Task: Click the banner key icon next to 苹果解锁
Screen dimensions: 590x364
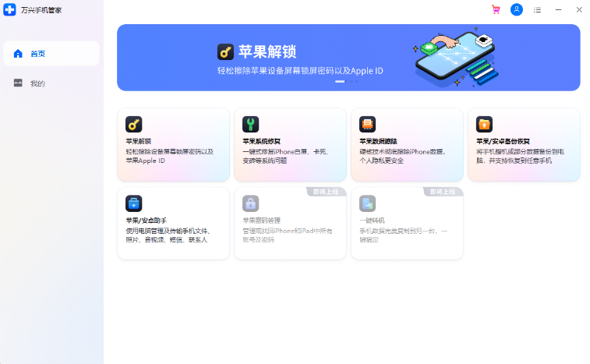Action: pos(225,52)
